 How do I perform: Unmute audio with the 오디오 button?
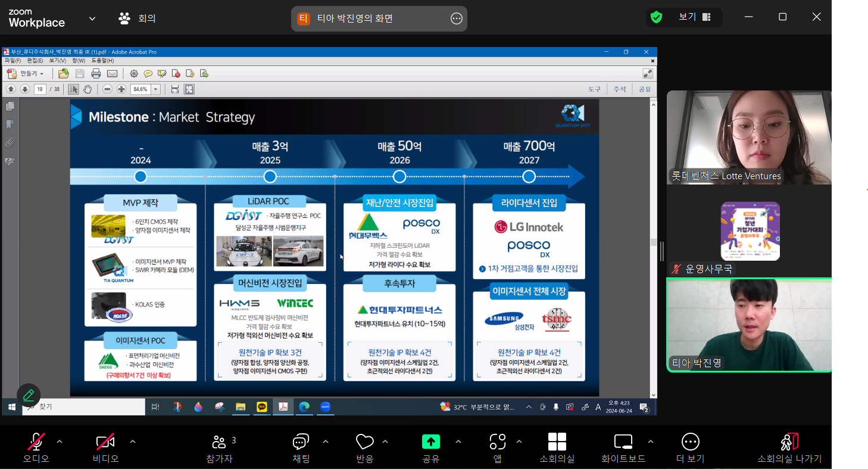click(36, 448)
